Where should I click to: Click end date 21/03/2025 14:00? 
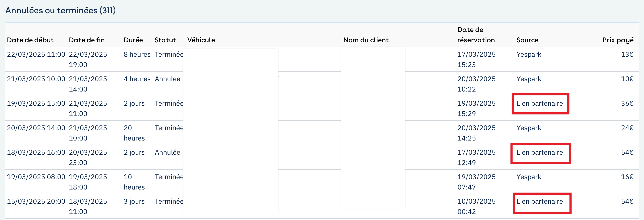(88, 84)
